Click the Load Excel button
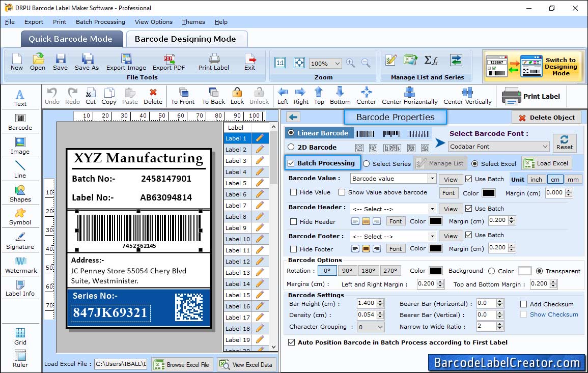The width and height of the screenshot is (588, 373). coord(547,163)
